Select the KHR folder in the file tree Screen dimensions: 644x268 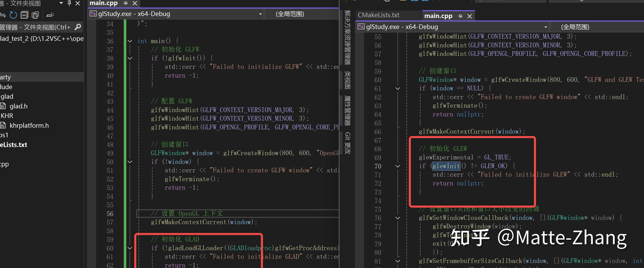pyautogui.click(x=7, y=116)
